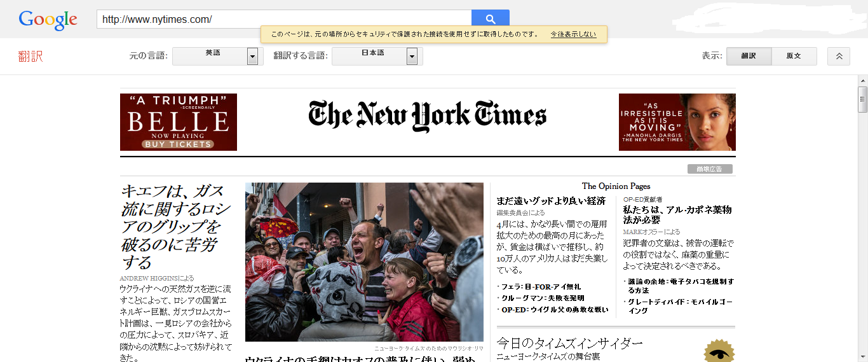The width and height of the screenshot is (868, 362).
Task: Switch view to 翻訳 (translation) mode
Action: [x=749, y=56]
